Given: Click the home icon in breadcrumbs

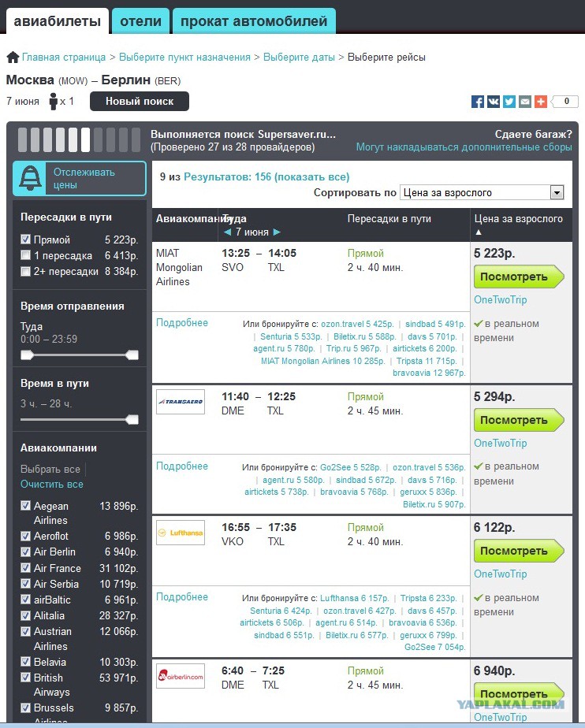Looking at the screenshot, I should coord(13,58).
